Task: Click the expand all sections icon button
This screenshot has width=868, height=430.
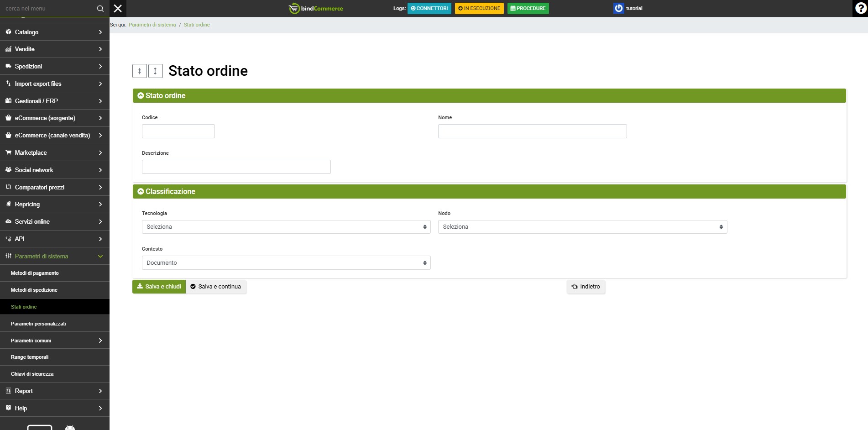Action: 155,71
